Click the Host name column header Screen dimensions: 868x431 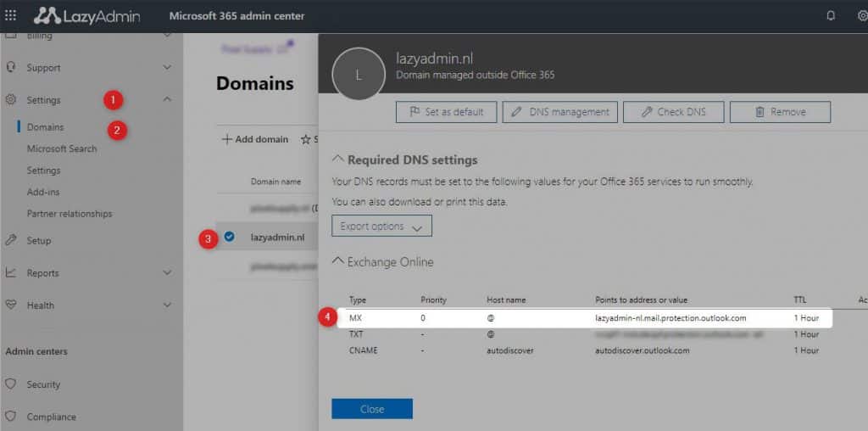(x=506, y=300)
